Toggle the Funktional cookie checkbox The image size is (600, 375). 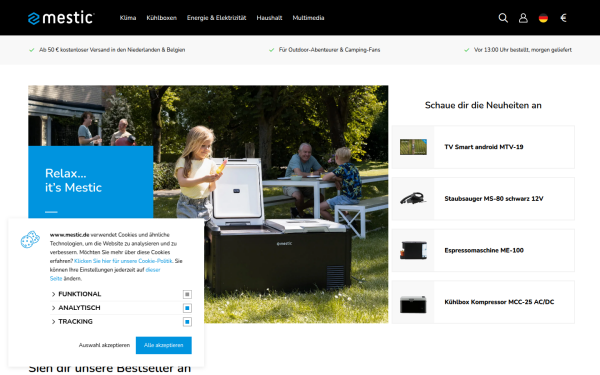pyautogui.click(x=187, y=294)
